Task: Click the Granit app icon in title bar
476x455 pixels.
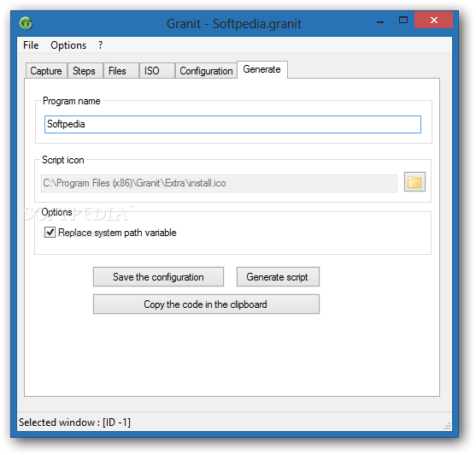Action: point(26,23)
